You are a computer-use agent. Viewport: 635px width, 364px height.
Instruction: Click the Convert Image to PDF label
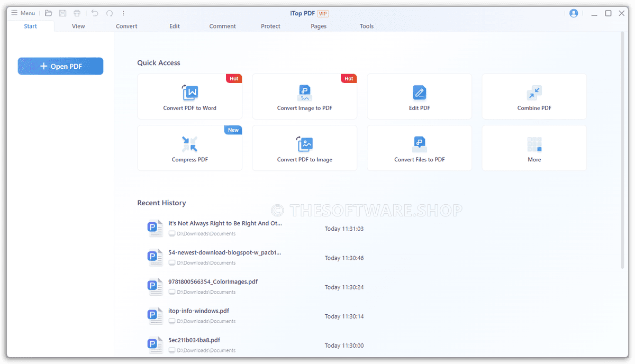(x=305, y=108)
